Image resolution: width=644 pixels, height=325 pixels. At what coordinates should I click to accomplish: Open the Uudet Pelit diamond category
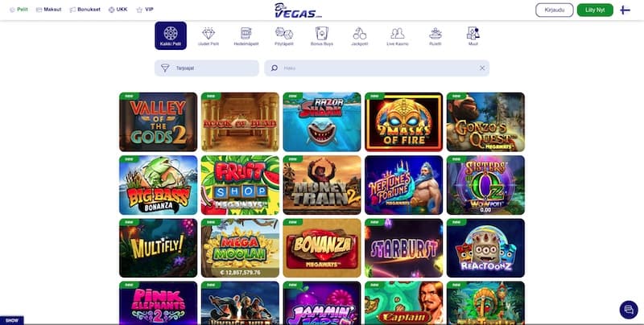(208, 36)
